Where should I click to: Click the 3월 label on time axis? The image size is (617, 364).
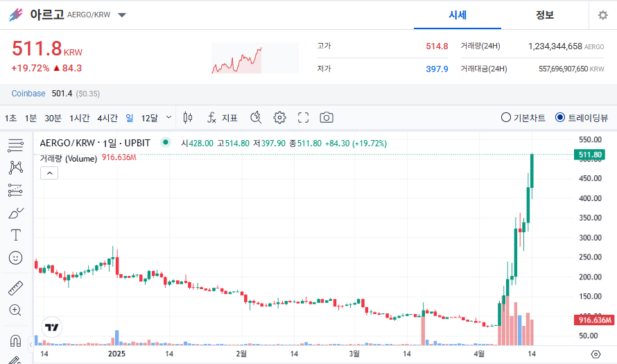pyautogui.click(x=354, y=354)
